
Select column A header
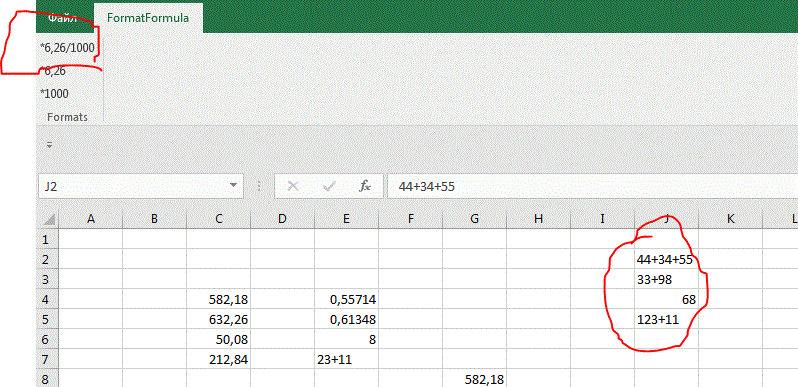91,219
